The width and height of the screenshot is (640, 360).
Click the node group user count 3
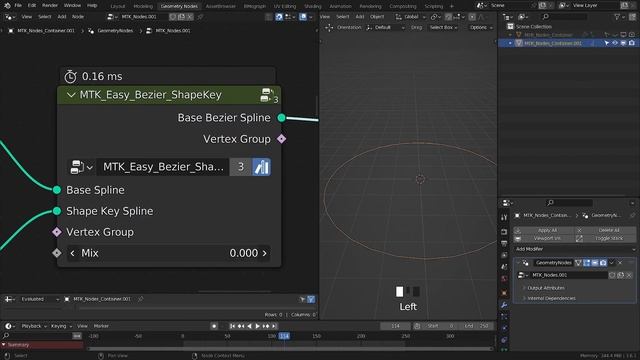coord(240,167)
